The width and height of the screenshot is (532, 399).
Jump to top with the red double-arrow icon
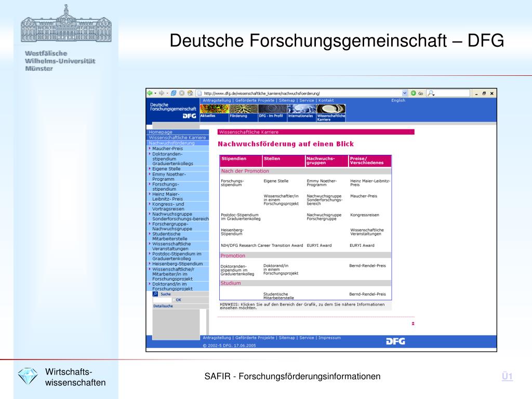pyautogui.click(x=413, y=324)
